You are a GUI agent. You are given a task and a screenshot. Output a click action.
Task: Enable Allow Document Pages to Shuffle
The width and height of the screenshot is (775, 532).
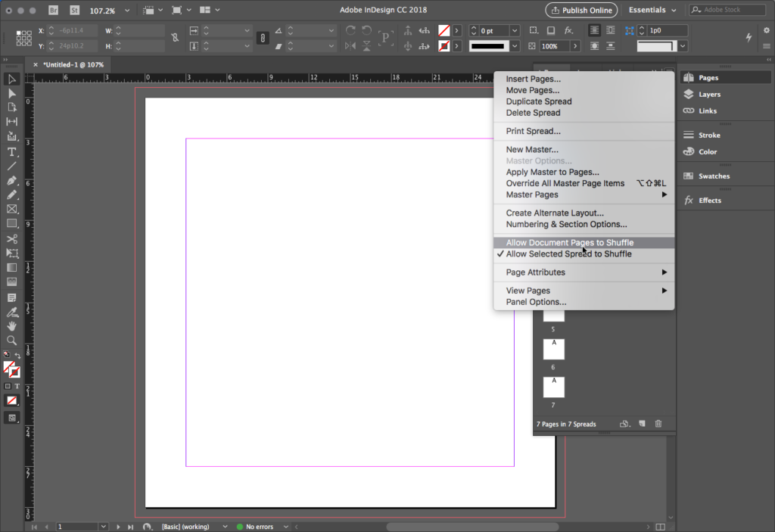pos(569,243)
